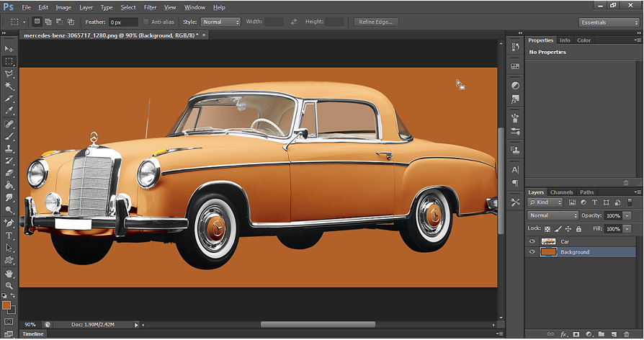Open the File menu
This screenshot has width=644, height=340.
26,7
